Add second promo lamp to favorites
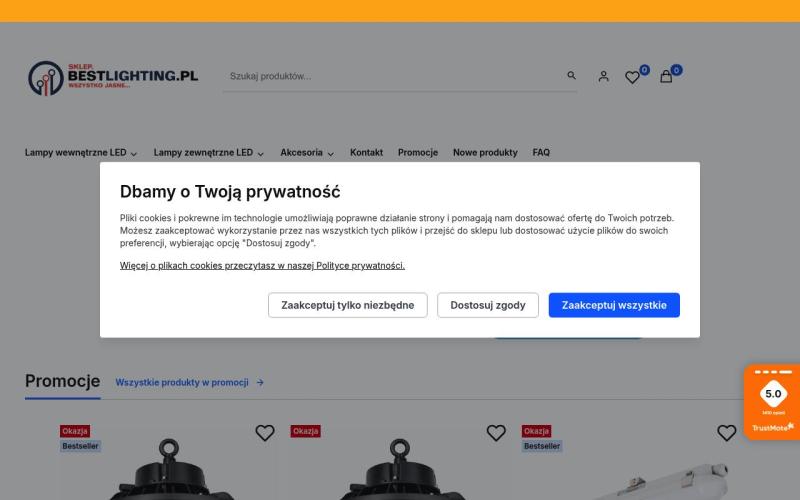 tap(496, 433)
